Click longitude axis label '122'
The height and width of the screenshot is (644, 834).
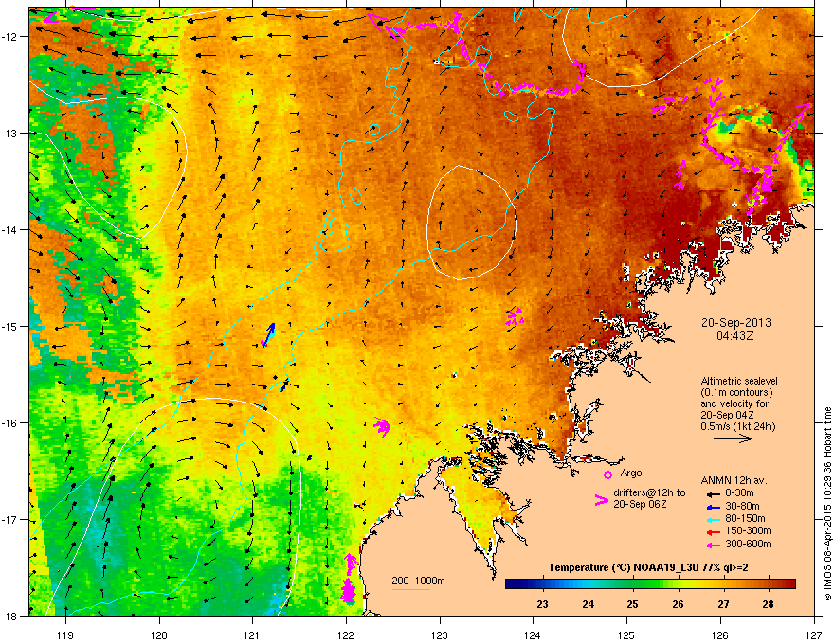click(x=346, y=635)
